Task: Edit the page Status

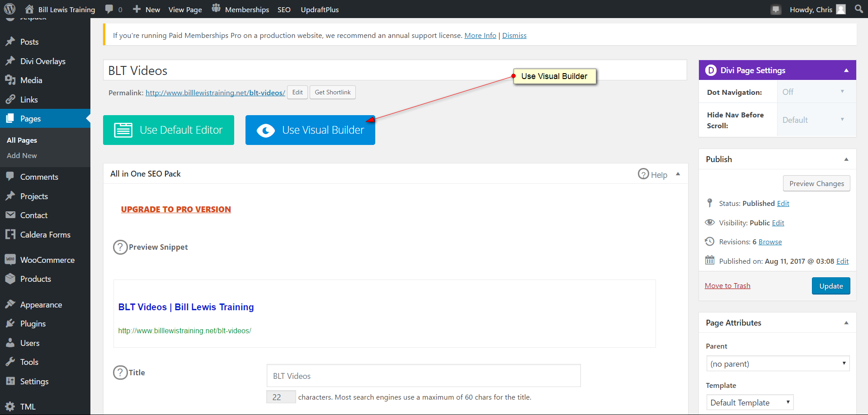Action: (x=783, y=203)
